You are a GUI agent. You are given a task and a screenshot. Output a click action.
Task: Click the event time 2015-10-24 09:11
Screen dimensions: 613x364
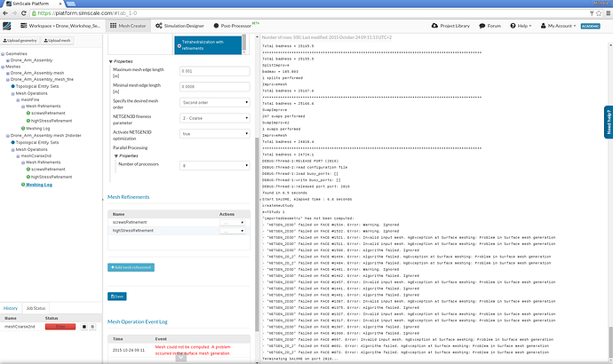click(x=129, y=351)
